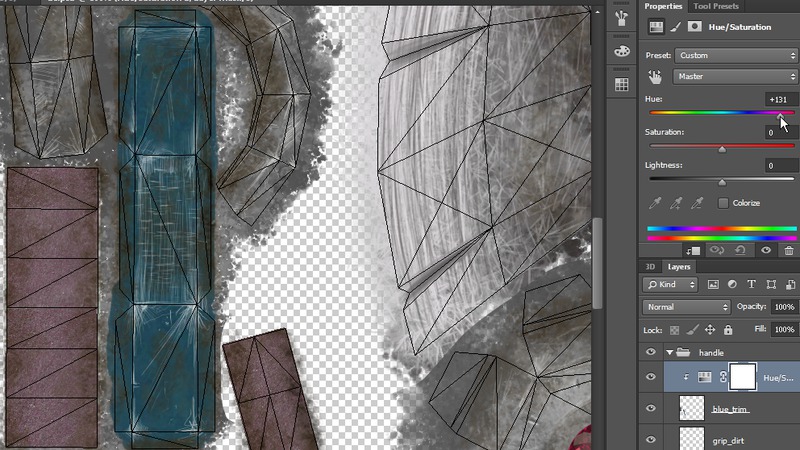Lock layer position
This screenshot has width=800, height=450.
(x=710, y=330)
